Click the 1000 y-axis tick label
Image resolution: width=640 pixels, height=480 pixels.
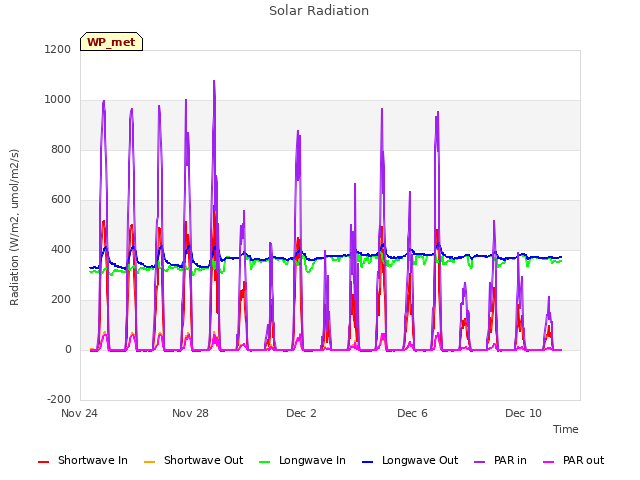pos(58,100)
